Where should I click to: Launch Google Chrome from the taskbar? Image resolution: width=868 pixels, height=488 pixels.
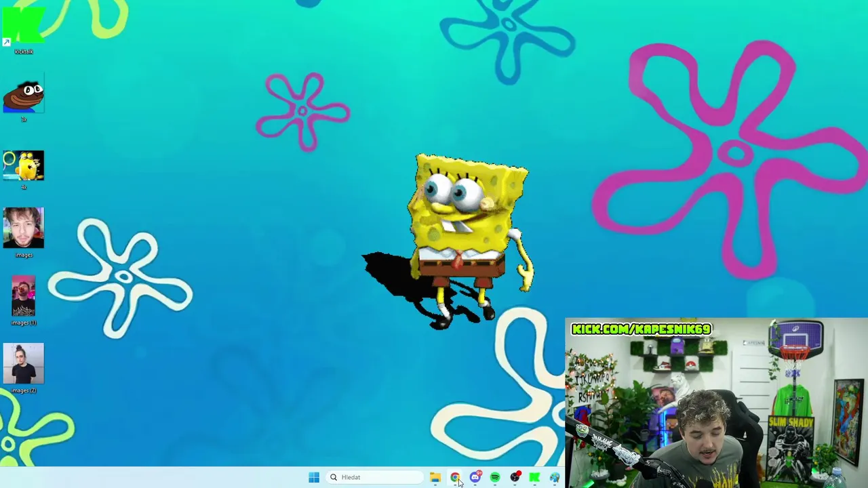point(455,477)
